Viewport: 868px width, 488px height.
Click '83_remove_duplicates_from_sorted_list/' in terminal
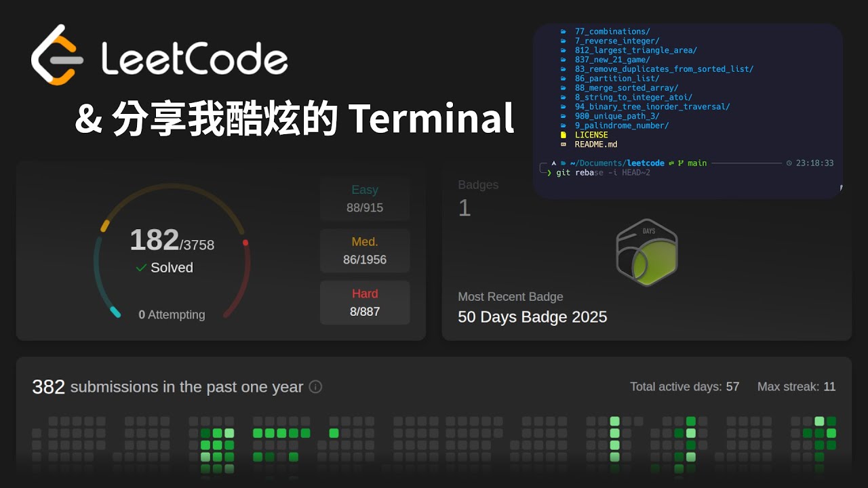664,69
